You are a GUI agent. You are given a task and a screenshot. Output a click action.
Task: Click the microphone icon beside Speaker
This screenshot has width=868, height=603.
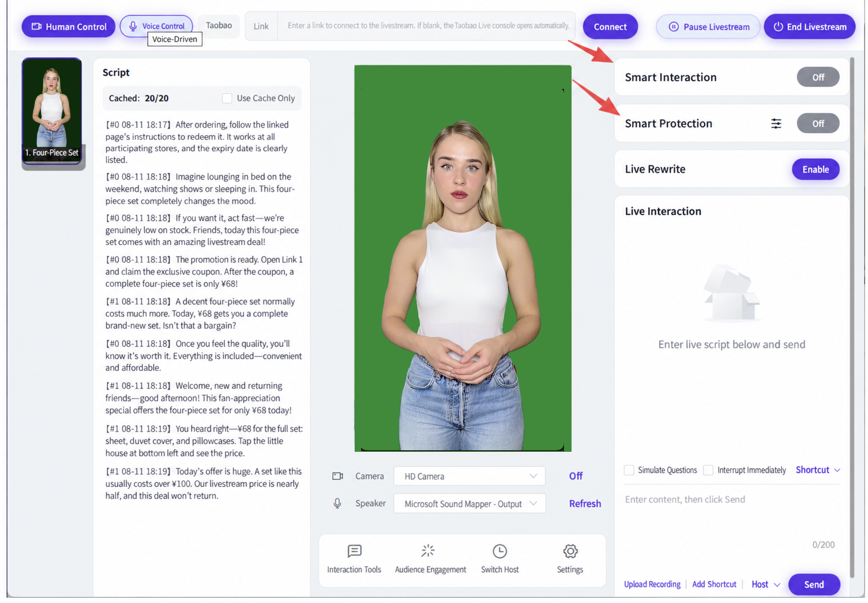[337, 503]
